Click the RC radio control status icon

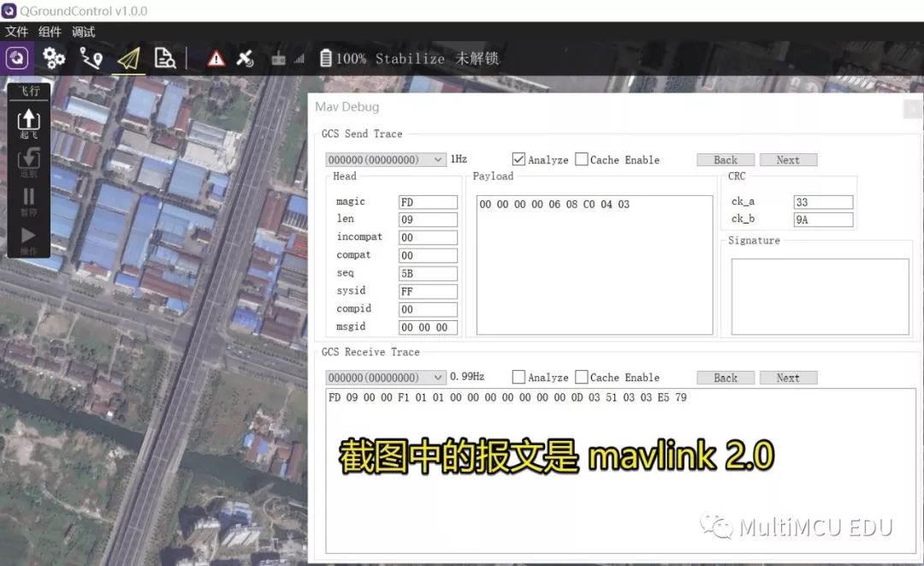click(x=278, y=59)
